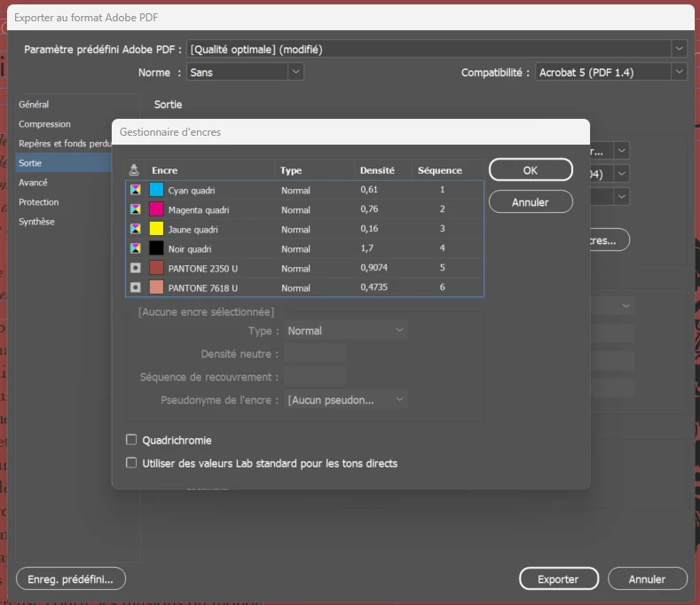Click the Séquence de recouvrement field
This screenshot has width=700, height=605.
tap(315, 376)
